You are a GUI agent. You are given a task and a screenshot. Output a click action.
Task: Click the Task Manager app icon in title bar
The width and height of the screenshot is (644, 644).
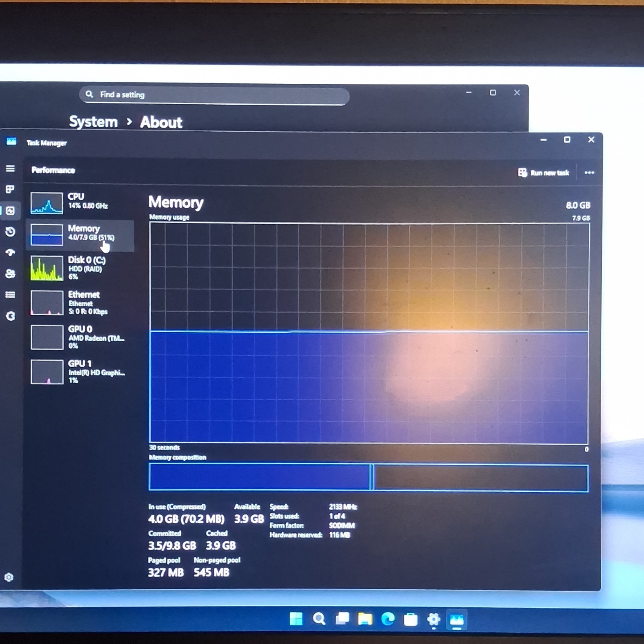point(11,141)
